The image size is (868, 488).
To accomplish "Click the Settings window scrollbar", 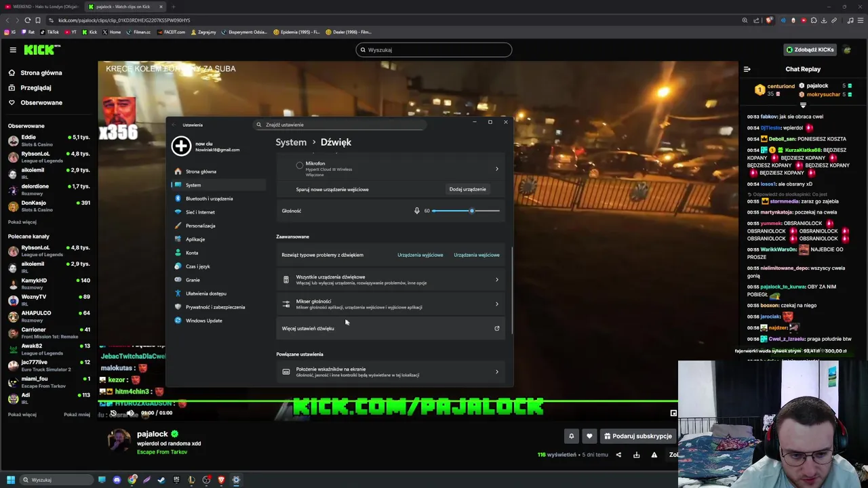I will click(x=512, y=291).
